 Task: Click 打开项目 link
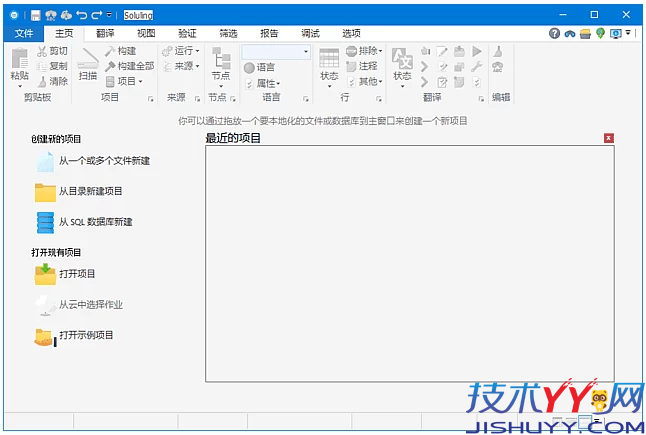coord(65,274)
